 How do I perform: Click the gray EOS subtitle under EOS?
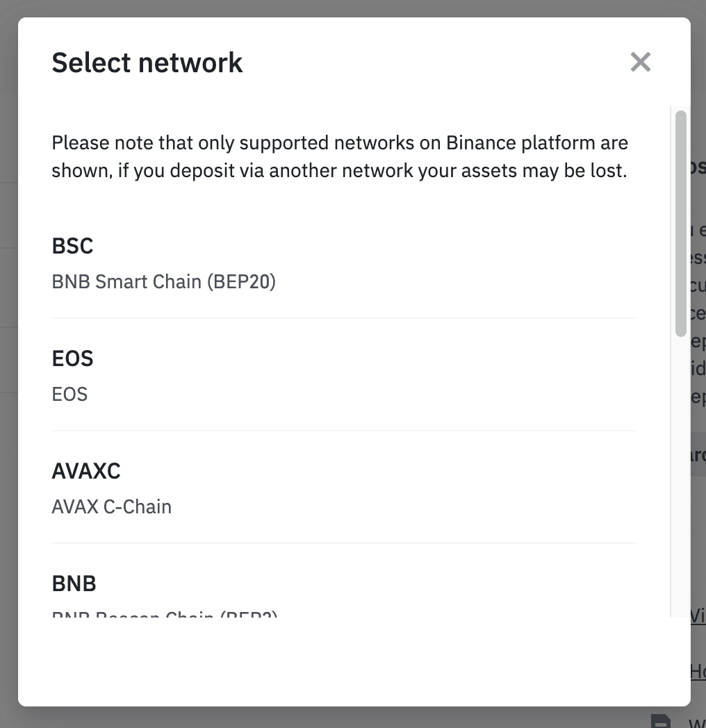pos(69,395)
